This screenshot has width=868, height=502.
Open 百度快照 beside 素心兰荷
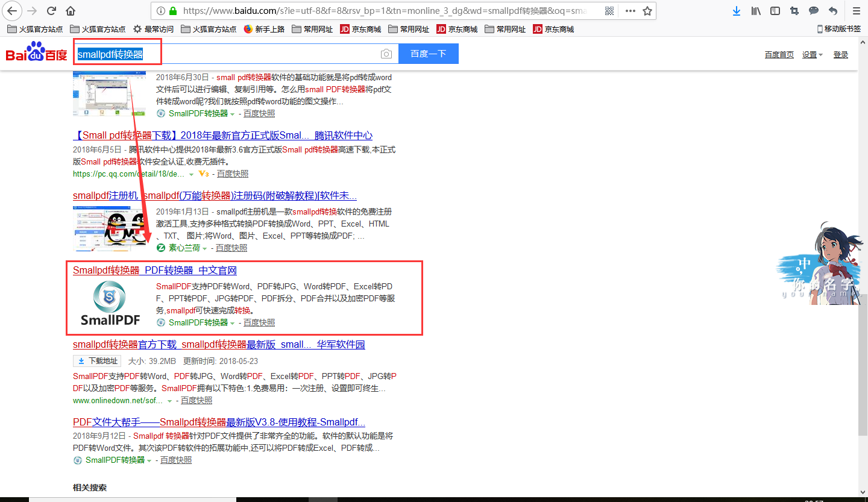231,248
